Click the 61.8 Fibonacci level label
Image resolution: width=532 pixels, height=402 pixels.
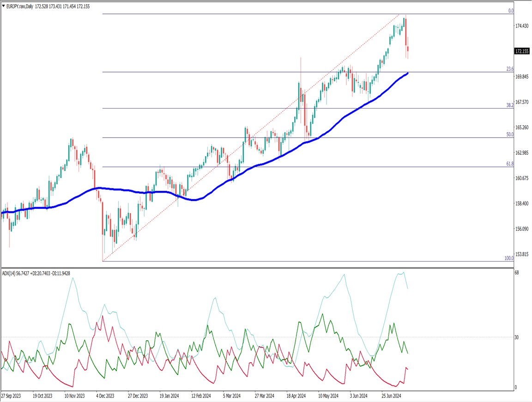[x=510, y=164]
